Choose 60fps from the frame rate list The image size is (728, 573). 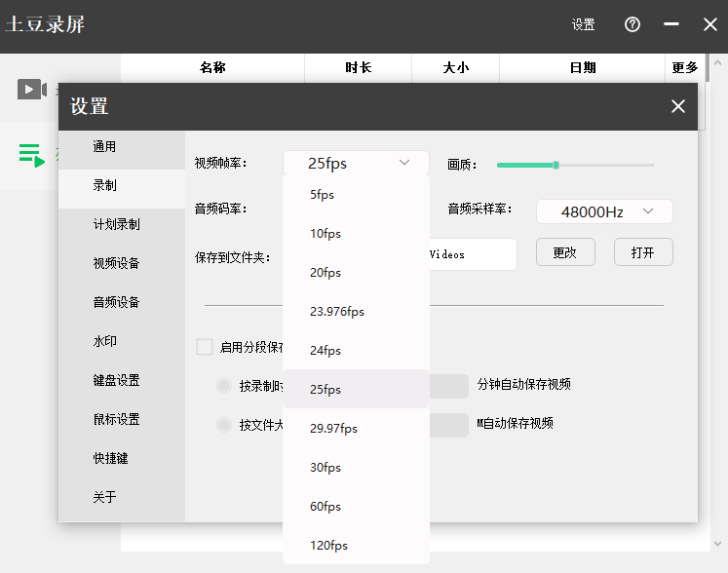[x=326, y=507]
